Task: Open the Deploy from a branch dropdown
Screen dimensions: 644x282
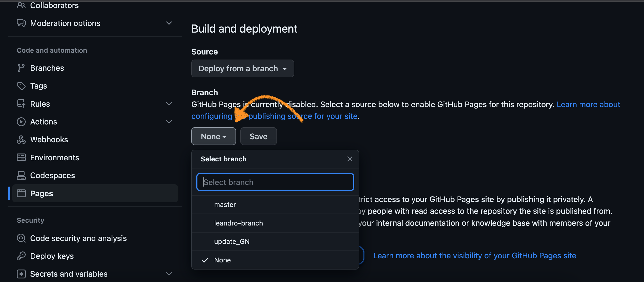Action: tap(243, 68)
